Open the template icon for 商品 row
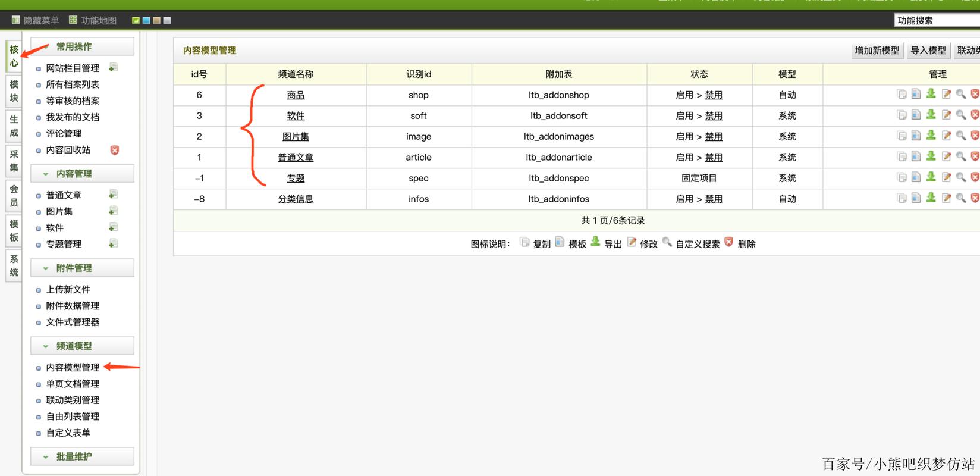The image size is (980, 476). 916,94
